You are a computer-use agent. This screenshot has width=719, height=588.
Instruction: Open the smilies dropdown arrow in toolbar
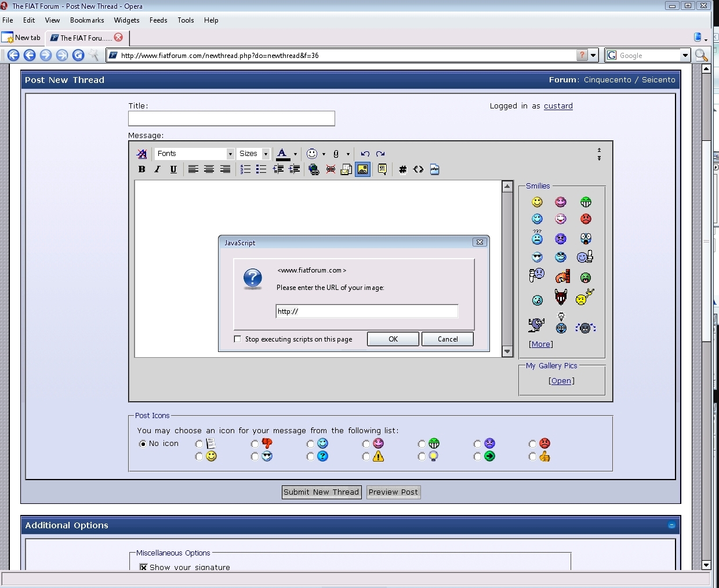pos(324,154)
